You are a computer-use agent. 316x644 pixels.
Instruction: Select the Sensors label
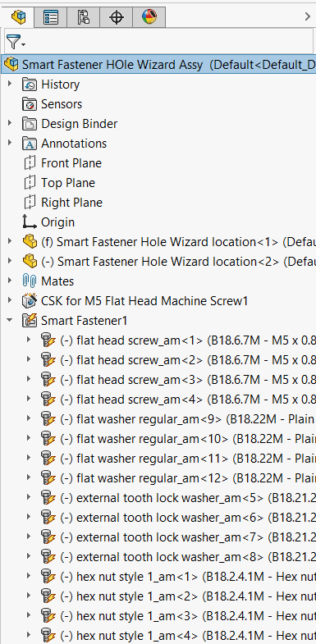[x=62, y=104]
